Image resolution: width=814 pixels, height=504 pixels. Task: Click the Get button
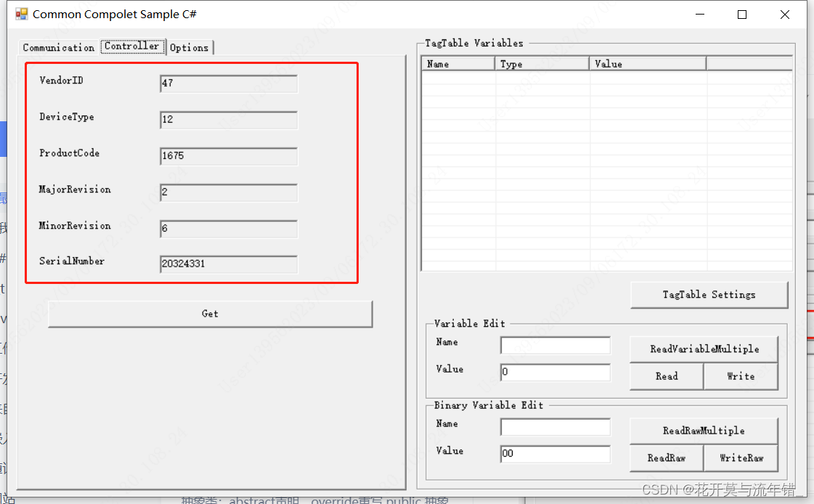coord(211,314)
